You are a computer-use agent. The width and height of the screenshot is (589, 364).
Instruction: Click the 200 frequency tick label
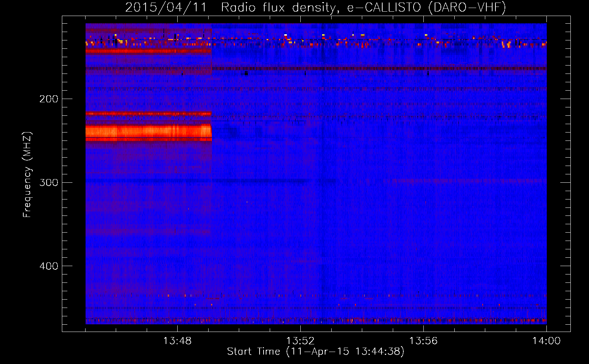[49, 99]
